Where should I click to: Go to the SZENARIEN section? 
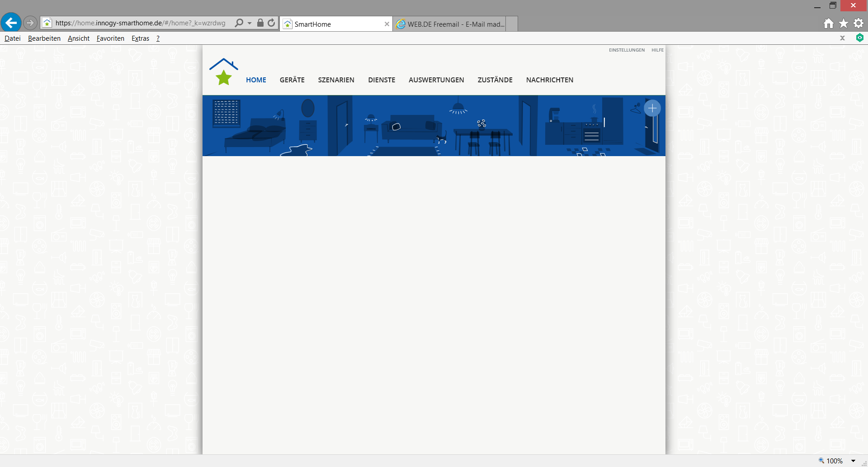(336, 80)
